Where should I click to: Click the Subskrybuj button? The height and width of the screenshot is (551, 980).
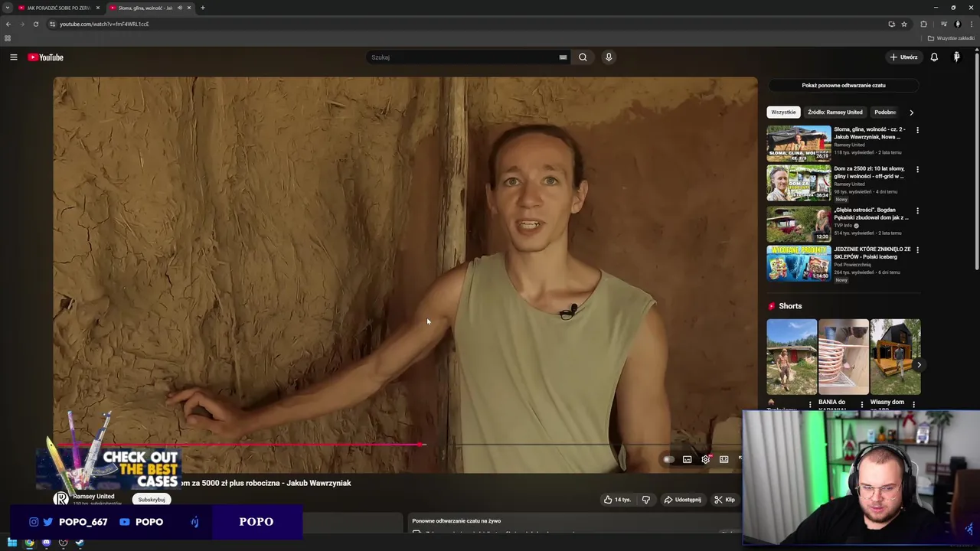pos(152,500)
